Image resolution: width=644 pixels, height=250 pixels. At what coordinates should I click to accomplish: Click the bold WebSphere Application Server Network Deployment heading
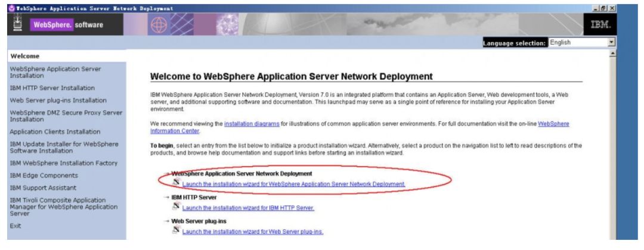(x=241, y=174)
